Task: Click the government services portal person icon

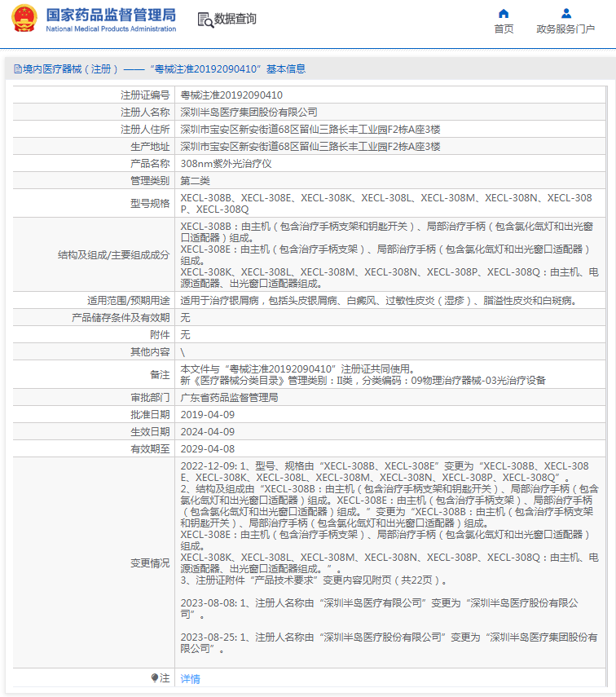Action: [565, 13]
